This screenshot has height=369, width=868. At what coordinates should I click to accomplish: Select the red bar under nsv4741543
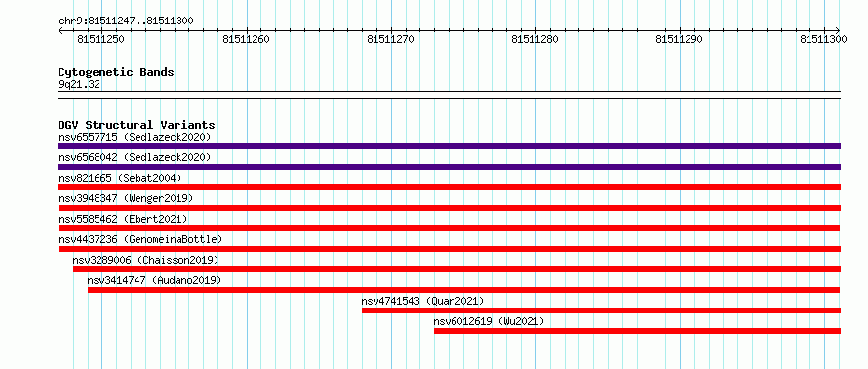601,310
